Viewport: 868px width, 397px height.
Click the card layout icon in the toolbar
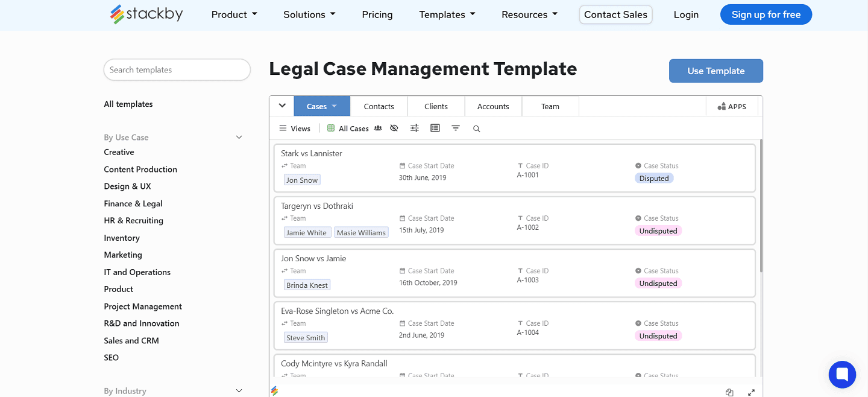click(x=435, y=128)
